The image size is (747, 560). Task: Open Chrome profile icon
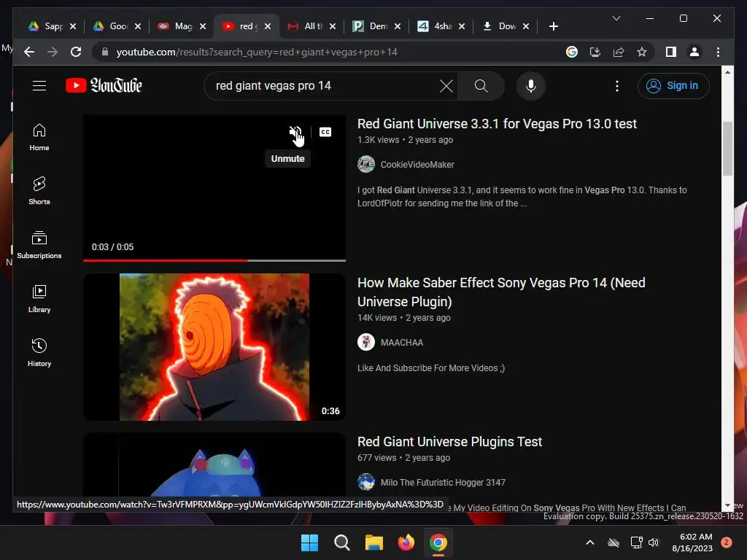pyautogui.click(x=694, y=52)
